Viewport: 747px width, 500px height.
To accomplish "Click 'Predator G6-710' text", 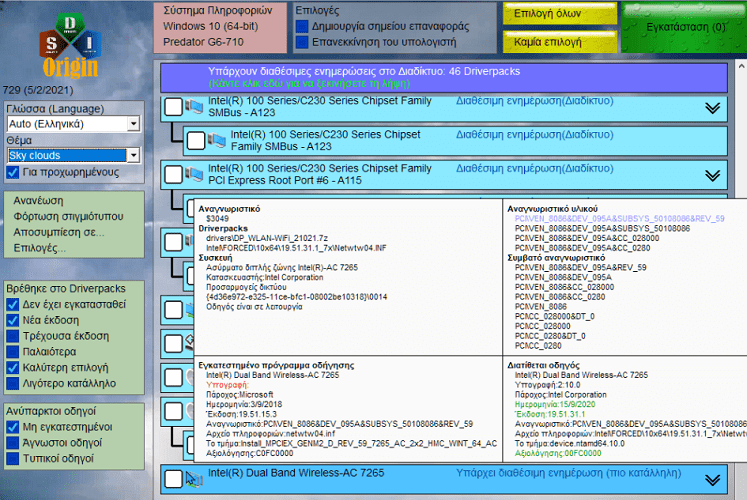I will (x=203, y=42).
